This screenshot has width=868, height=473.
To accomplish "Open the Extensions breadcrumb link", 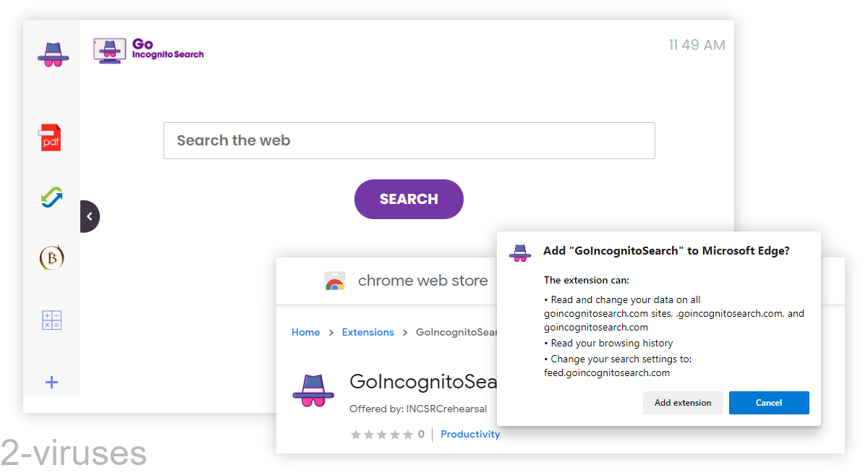I will coord(367,332).
